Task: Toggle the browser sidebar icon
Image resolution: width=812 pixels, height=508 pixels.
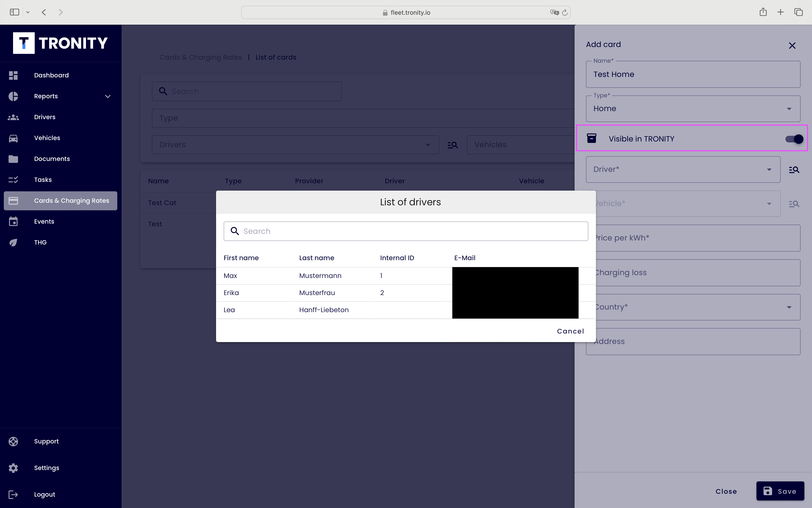Action: coord(14,12)
